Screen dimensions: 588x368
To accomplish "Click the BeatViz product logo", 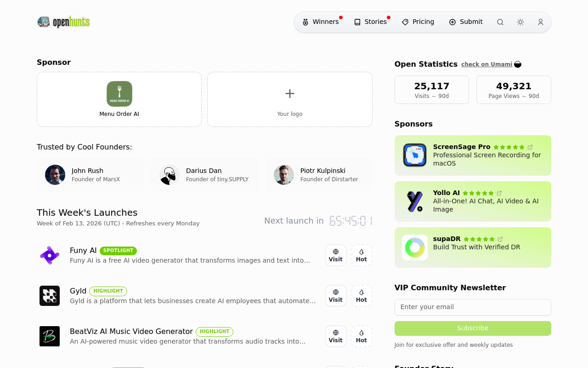I will (50, 336).
